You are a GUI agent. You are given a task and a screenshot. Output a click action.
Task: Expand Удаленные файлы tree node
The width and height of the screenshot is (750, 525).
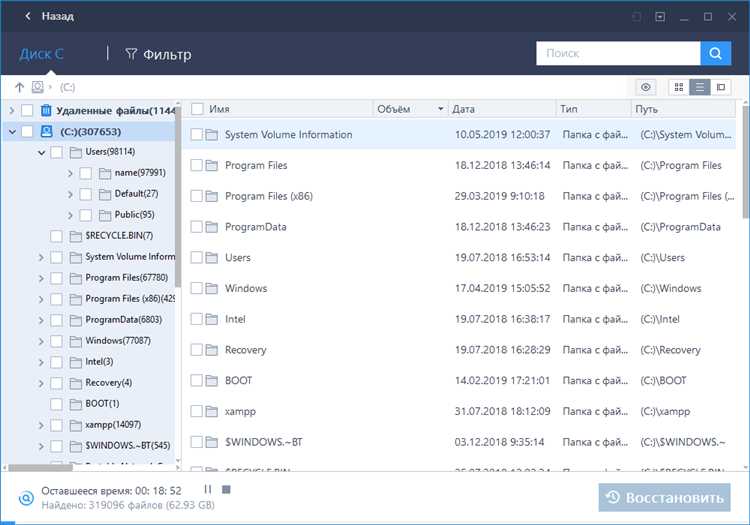point(11,110)
